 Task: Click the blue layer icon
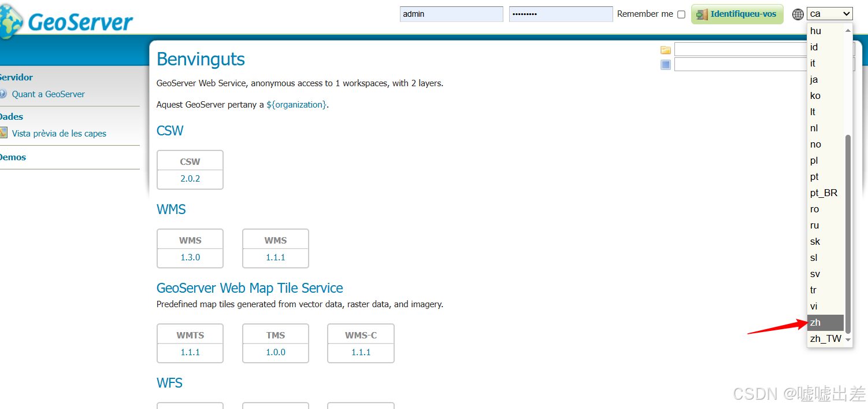tap(666, 65)
